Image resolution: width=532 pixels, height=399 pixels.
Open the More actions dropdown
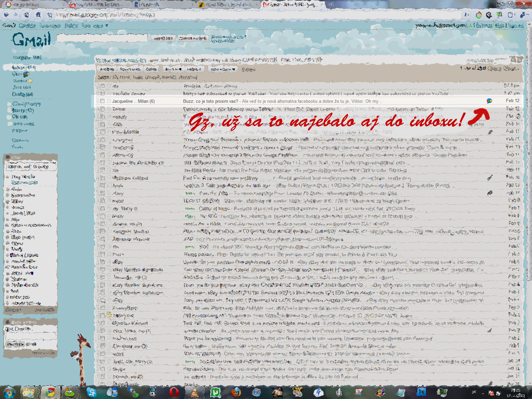coord(222,69)
